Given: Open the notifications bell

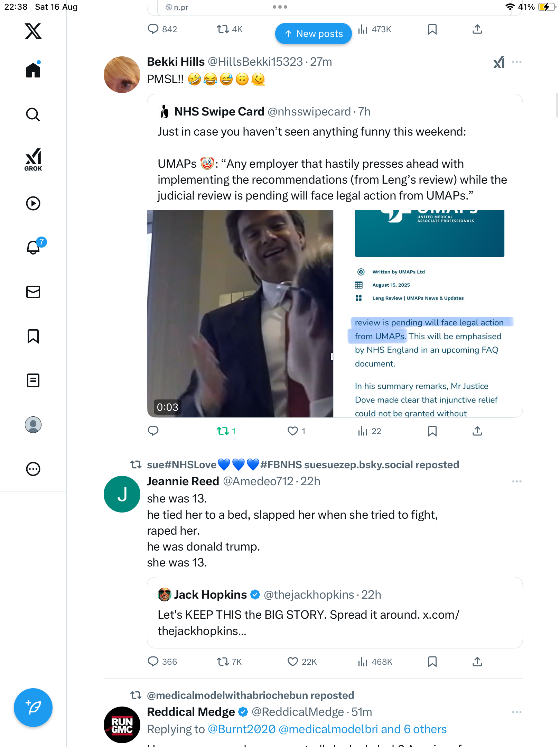Looking at the screenshot, I should (33, 247).
